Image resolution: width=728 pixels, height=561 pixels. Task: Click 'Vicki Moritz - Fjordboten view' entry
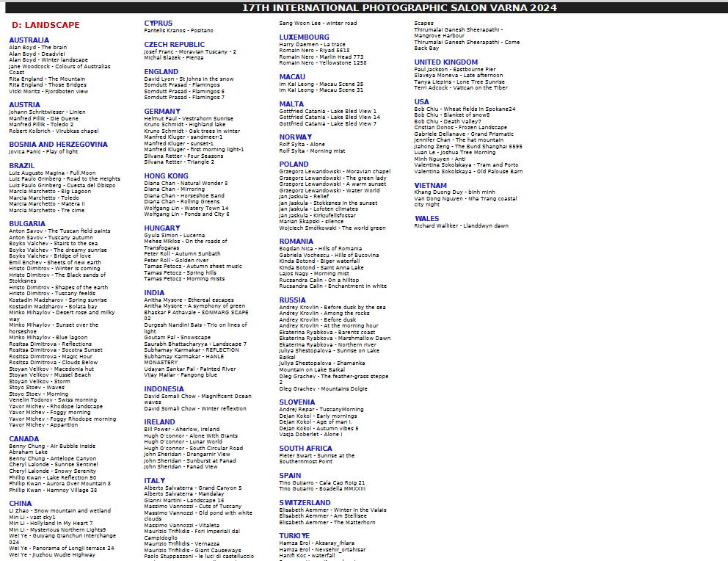48,92
